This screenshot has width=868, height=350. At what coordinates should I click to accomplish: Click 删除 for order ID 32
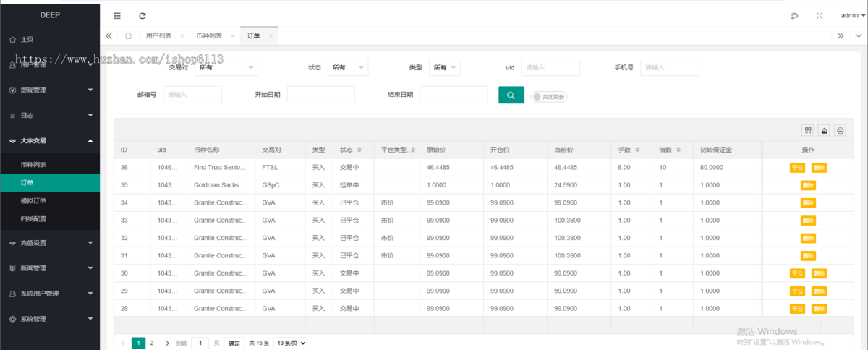(x=808, y=238)
